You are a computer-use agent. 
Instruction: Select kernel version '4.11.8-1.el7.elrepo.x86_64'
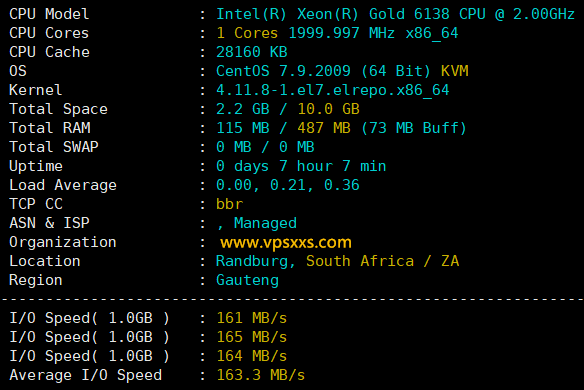333,90
